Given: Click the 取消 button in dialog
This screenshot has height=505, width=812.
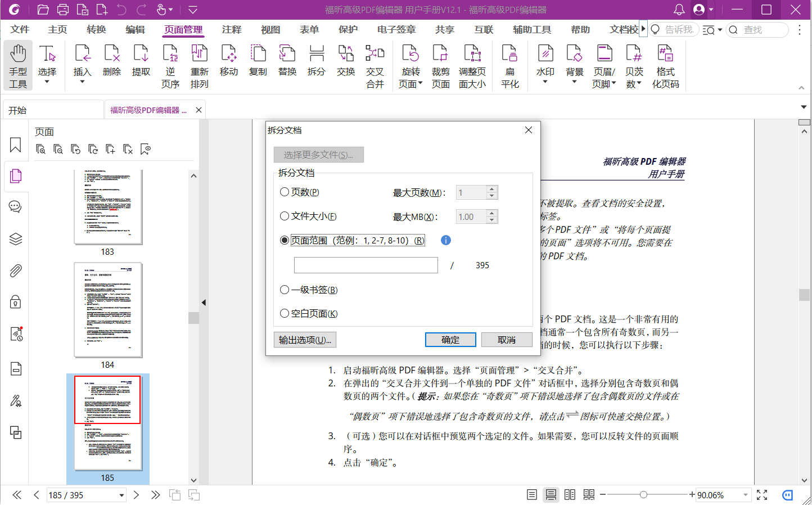Looking at the screenshot, I should point(507,340).
